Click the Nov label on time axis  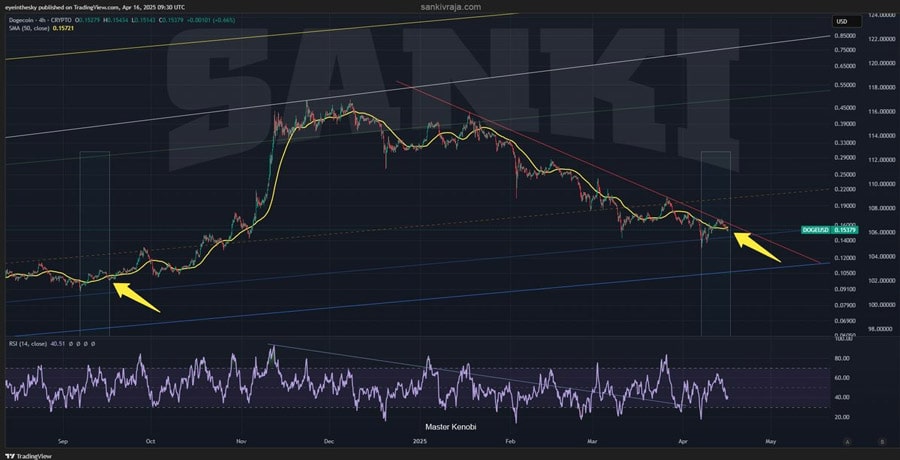point(243,440)
